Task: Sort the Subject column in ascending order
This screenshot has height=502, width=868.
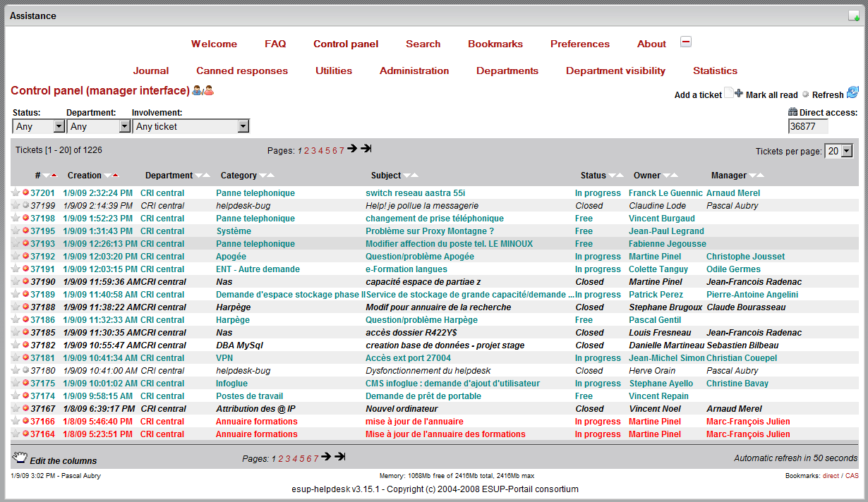Action: (414, 176)
